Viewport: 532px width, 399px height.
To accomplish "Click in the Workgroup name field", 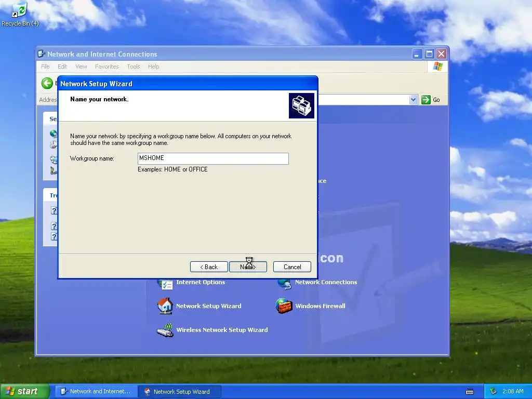I will tap(213, 158).
